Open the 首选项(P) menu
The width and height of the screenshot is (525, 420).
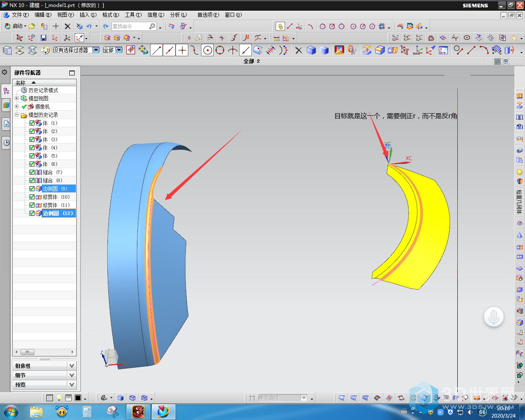click(208, 15)
